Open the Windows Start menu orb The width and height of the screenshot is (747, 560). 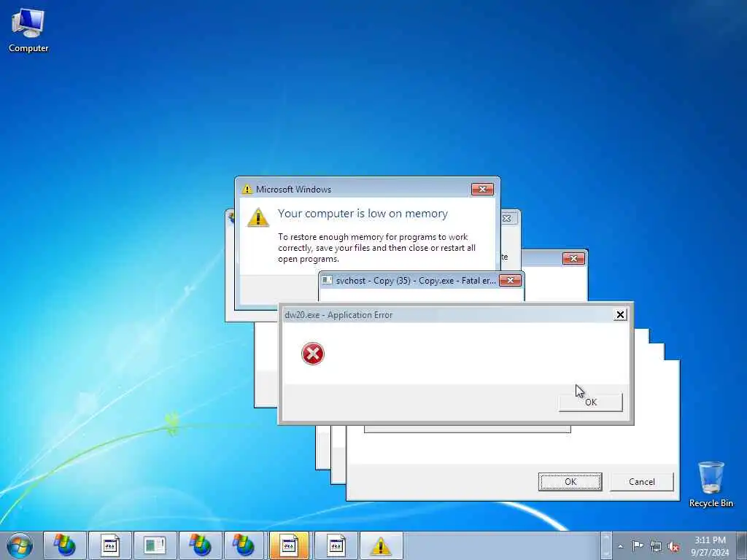point(20,545)
